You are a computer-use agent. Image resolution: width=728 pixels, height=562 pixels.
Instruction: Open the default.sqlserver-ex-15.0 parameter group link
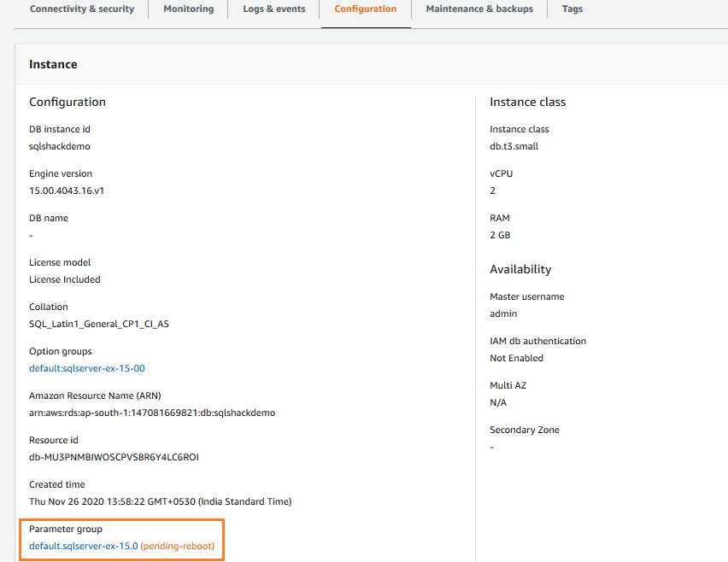(x=84, y=546)
